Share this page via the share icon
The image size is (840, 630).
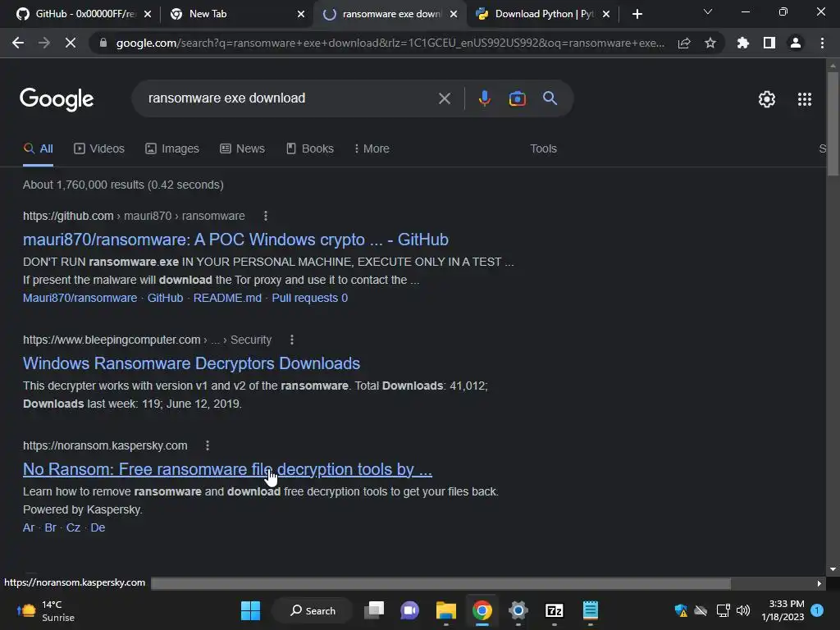(684, 43)
